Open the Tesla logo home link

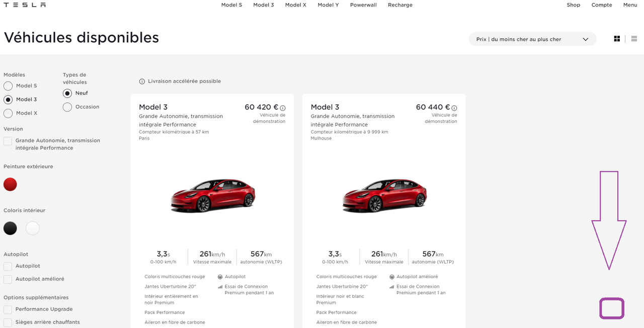click(25, 5)
